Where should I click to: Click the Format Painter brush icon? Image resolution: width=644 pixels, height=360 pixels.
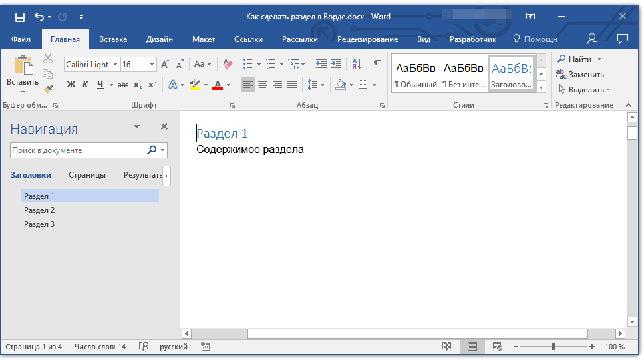[x=48, y=89]
